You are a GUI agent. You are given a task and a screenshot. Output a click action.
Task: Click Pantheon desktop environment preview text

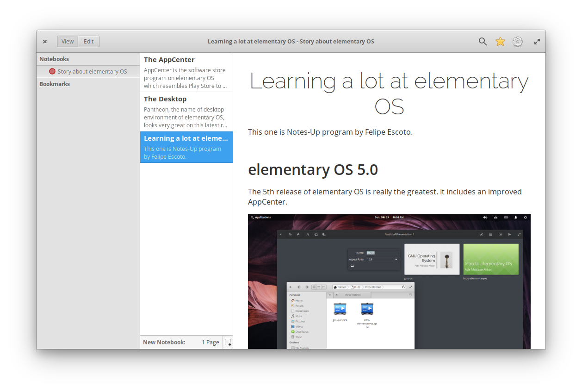[186, 118]
